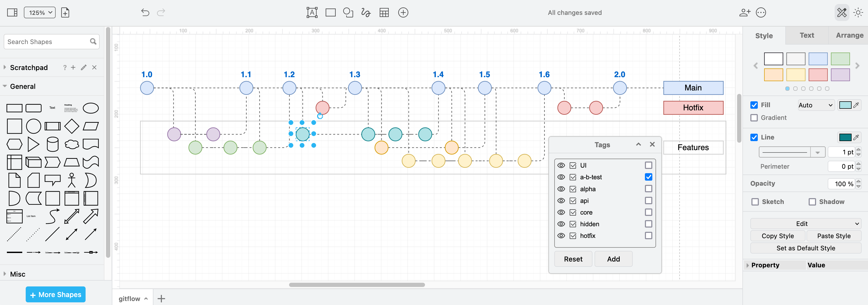Click the Reset button in Tags panel
The height and width of the screenshot is (305, 868).
click(572, 258)
